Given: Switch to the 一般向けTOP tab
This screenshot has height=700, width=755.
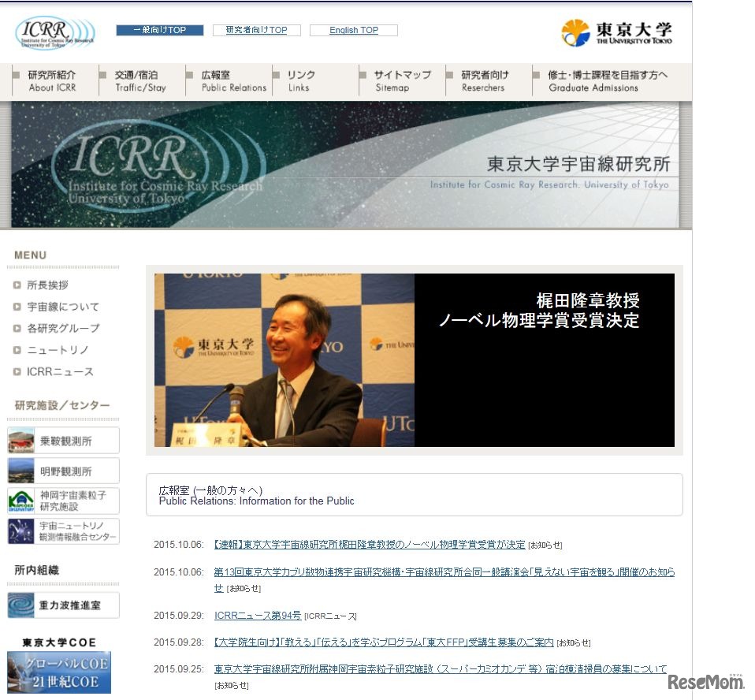Looking at the screenshot, I should point(160,28).
